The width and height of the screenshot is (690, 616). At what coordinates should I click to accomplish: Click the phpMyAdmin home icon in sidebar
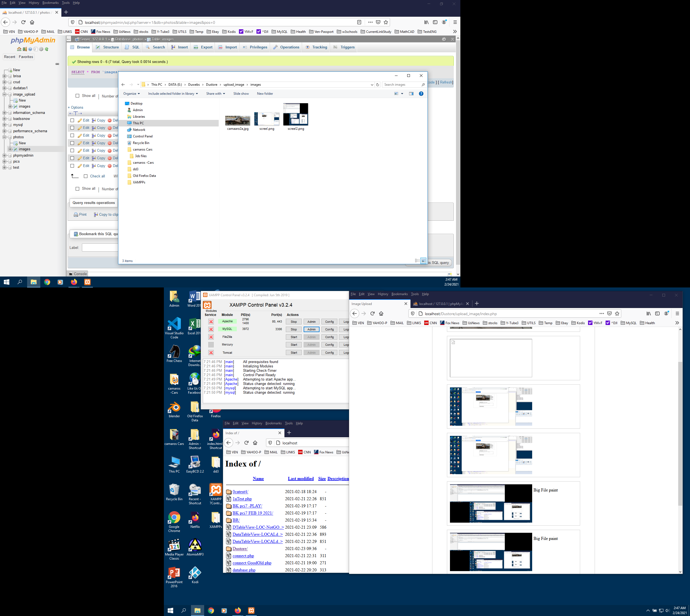(x=19, y=49)
